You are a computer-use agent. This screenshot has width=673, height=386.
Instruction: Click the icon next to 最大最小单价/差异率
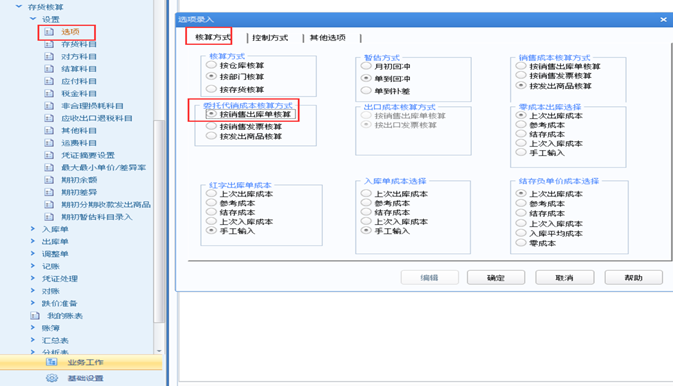pyautogui.click(x=49, y=167)
